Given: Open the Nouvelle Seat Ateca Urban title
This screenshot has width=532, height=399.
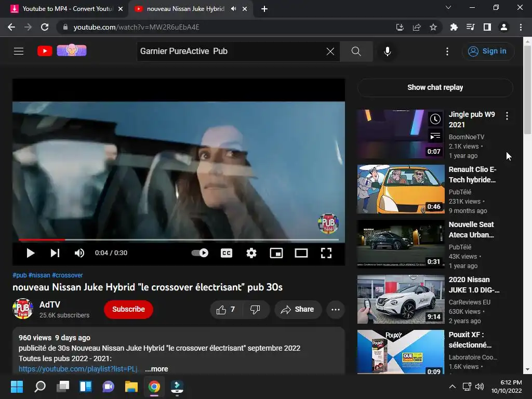Looking at the screenshot, I should tap(471, 230).
